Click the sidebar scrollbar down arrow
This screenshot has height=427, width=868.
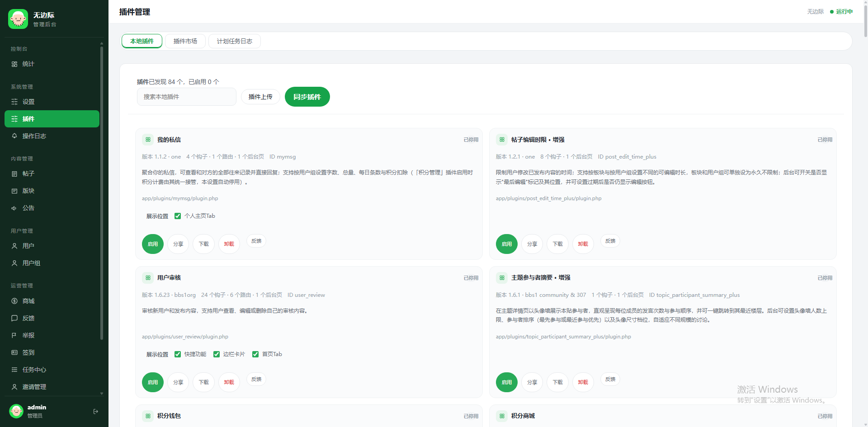pyautogui.click(x=102, y=394)
